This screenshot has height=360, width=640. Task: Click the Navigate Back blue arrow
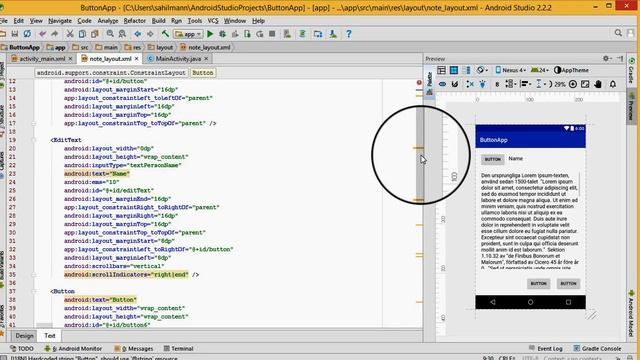138,34
